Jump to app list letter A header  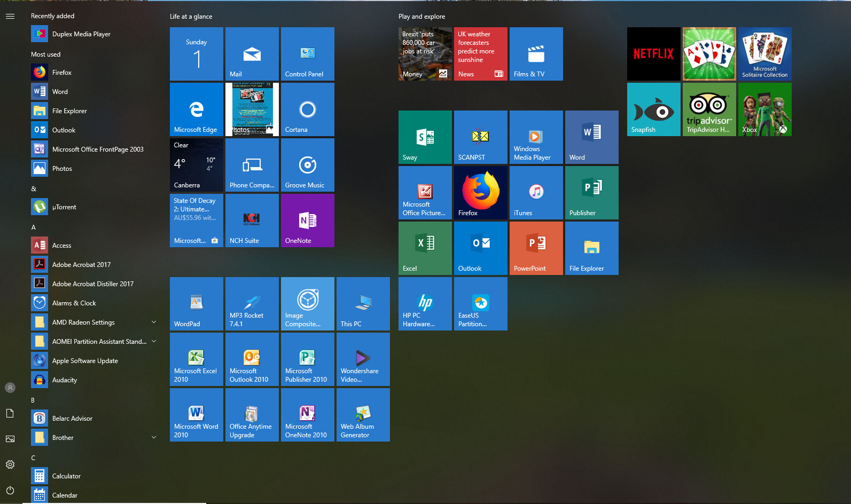point(33,227)
